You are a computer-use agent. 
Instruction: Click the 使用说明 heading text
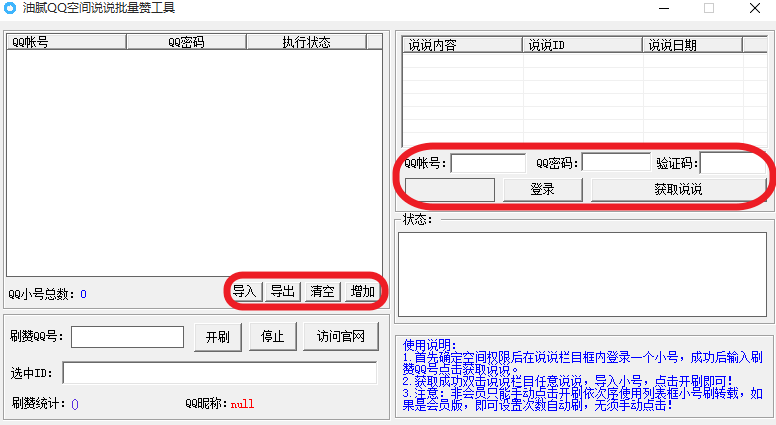[x=430, y=345]
